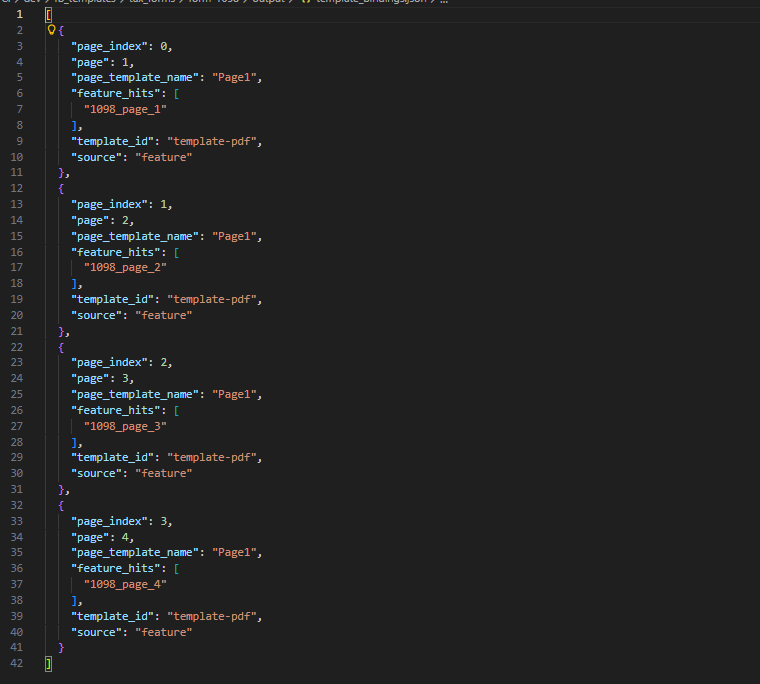Click the "template_id" key on line 19
Image resolution: width=760 pixels, height=684 pixels.
(112, 300)
